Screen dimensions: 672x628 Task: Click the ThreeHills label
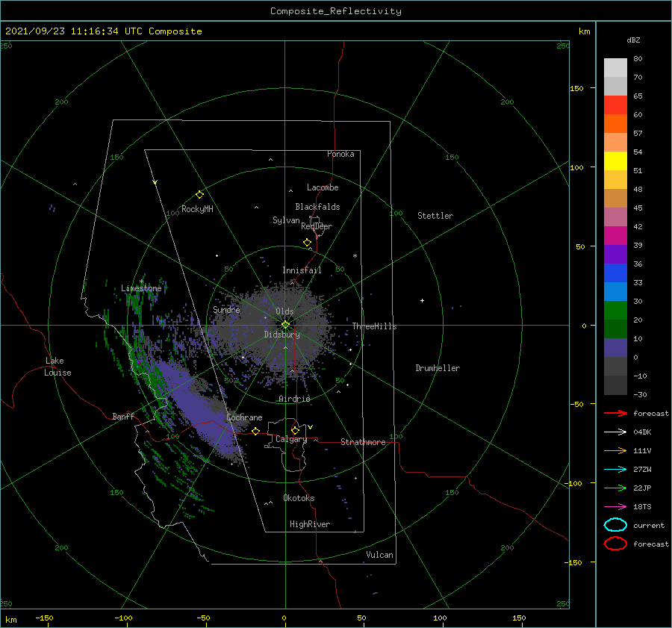pyautogui.click(x=375, y=326)
